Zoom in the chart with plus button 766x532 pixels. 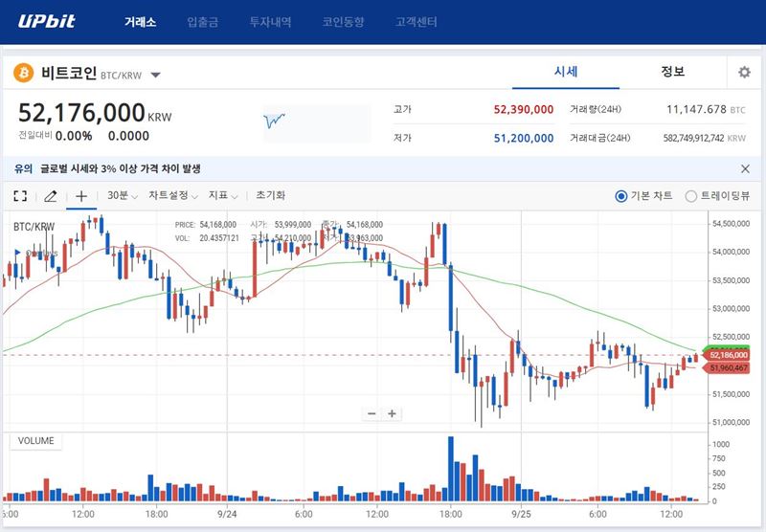point(392,414)
